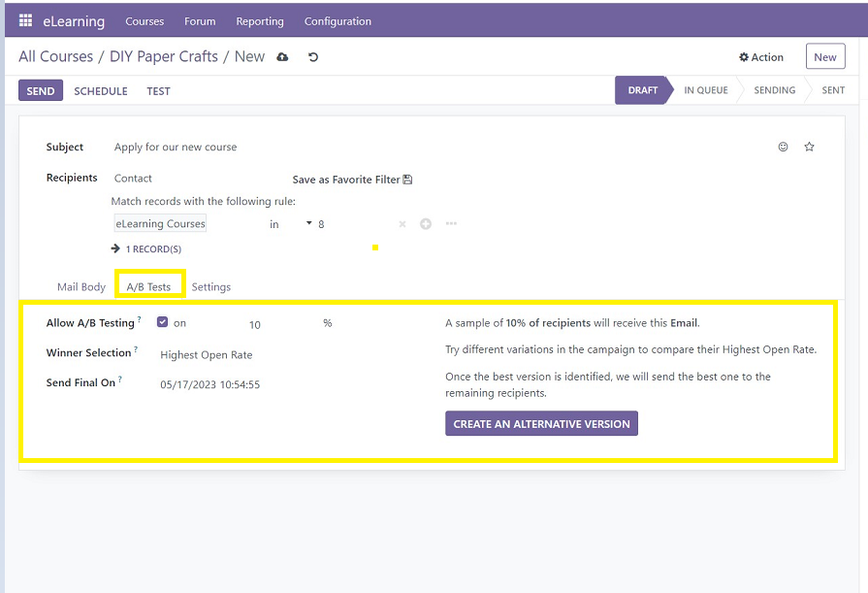Image resolution: width=868 pixels, height=593 pixels.
Task: Click the New button
Action: (x=824, y=56)
